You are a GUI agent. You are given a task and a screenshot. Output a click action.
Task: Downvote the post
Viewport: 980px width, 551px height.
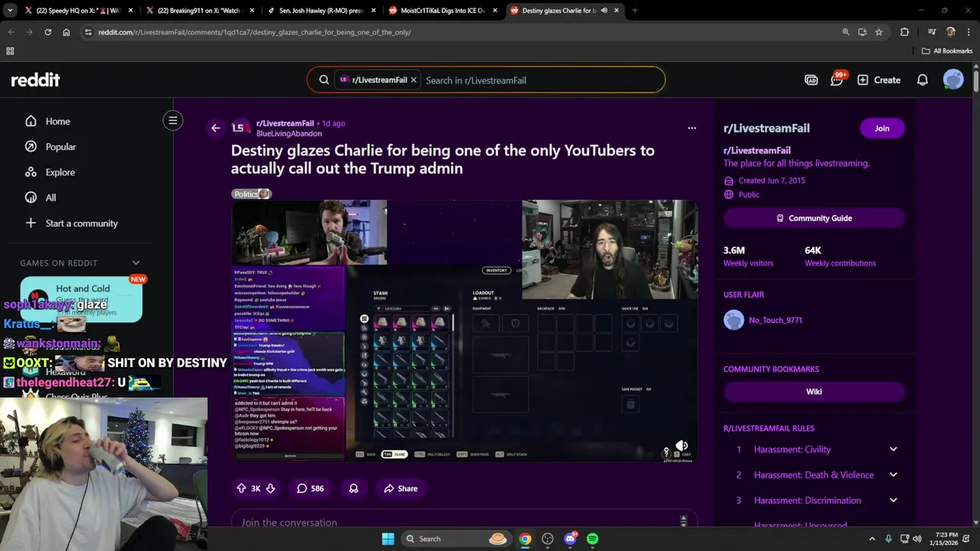[x=270, y=488]
